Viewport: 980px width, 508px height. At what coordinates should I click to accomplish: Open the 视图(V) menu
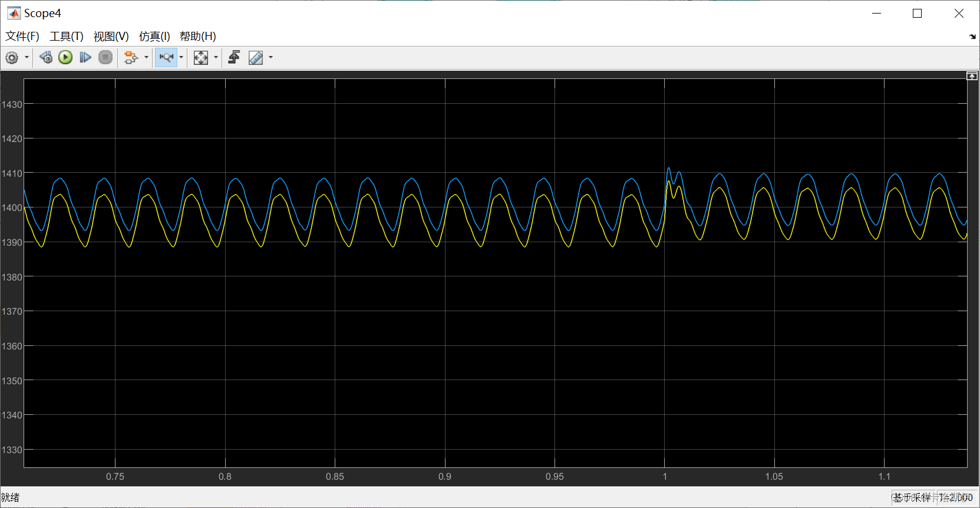111,37
